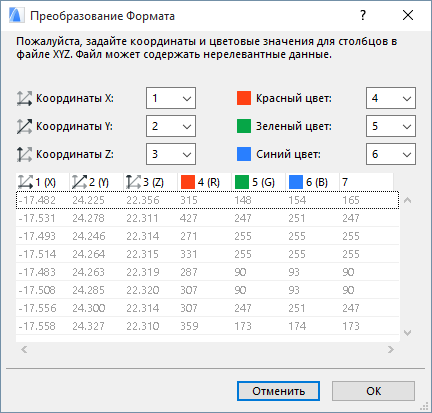Click the cell with value 165
Viewport: 432px width, 413px height.
(x=351, y=200)
